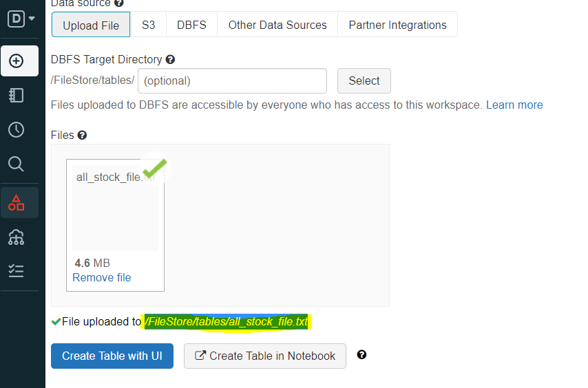This screenshot has height=388, width=588.
Task: Select the Data shapes icon in sidebar
Action: coord(16,203)
